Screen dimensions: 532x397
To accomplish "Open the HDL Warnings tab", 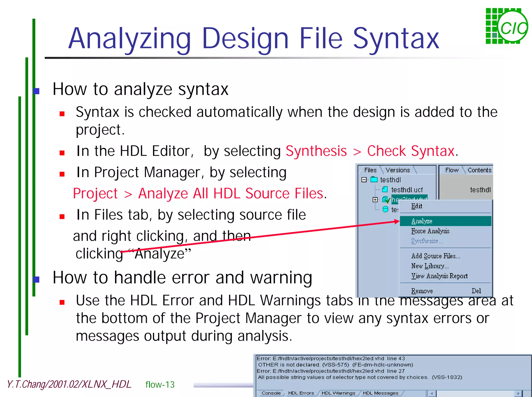I will pos(338,393).
